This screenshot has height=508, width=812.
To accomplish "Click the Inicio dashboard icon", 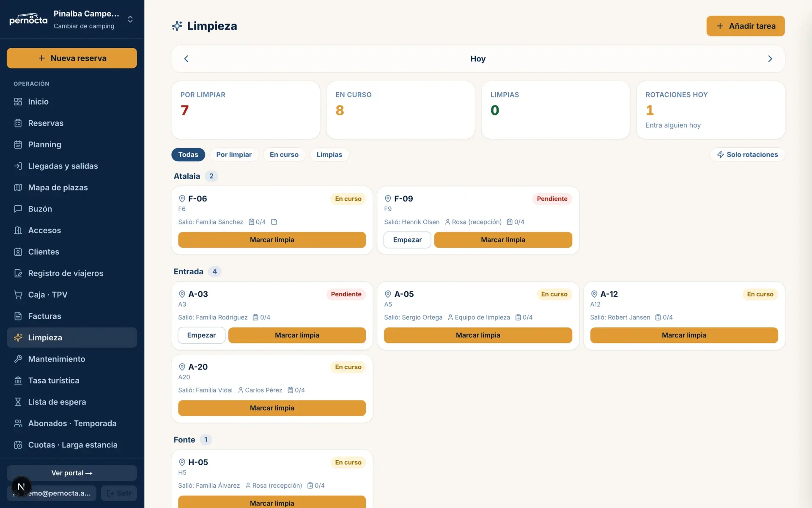I will click(x=18, y=102).
